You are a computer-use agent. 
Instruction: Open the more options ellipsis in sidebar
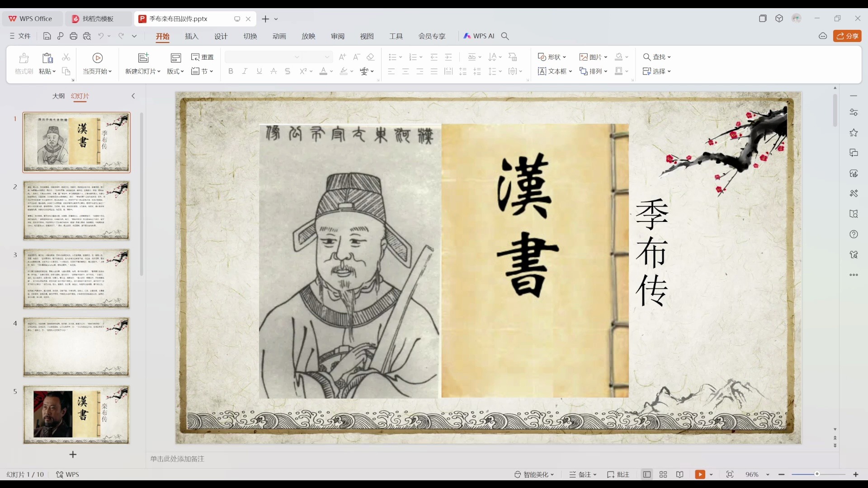[x=854, y=275]
